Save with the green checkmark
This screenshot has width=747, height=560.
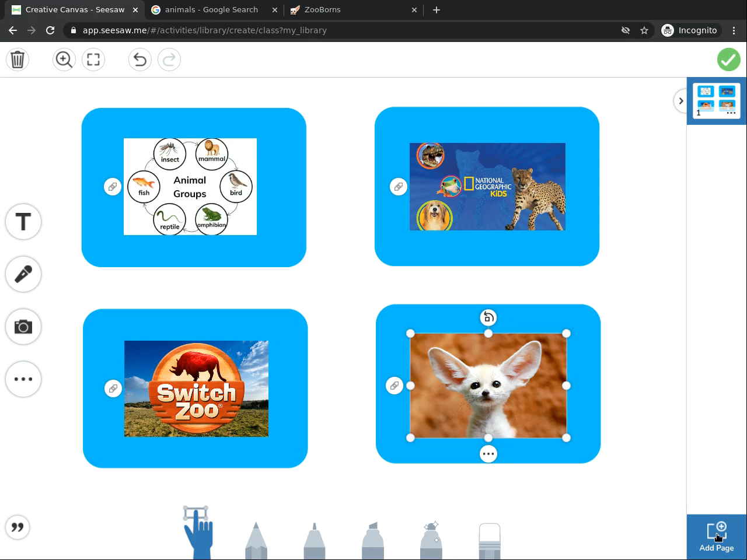coord(729,60)
